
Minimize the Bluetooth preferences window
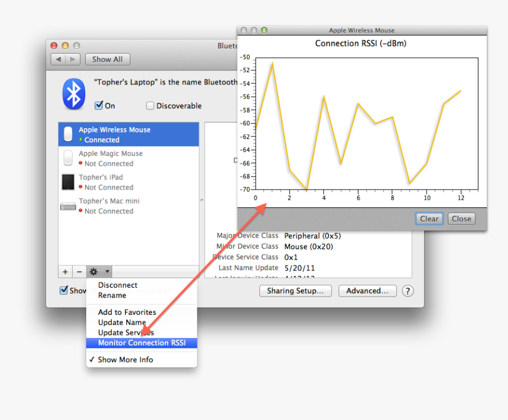point(65,45)
